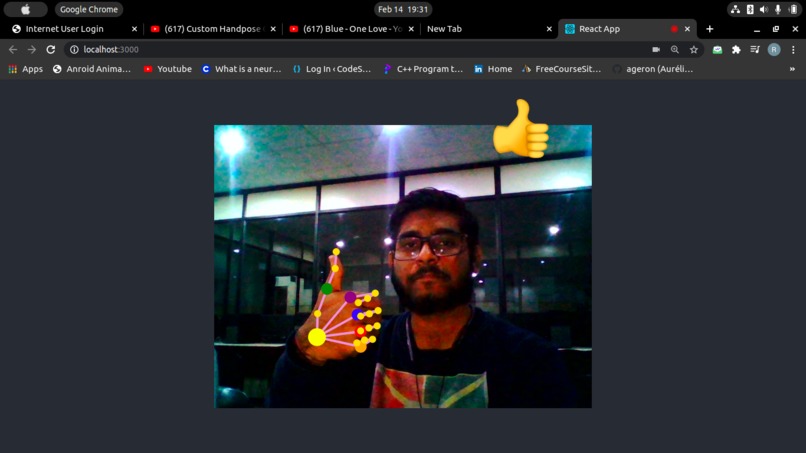
Task: Close the Custom Handpose tab
Action: [x=273, y=29]
